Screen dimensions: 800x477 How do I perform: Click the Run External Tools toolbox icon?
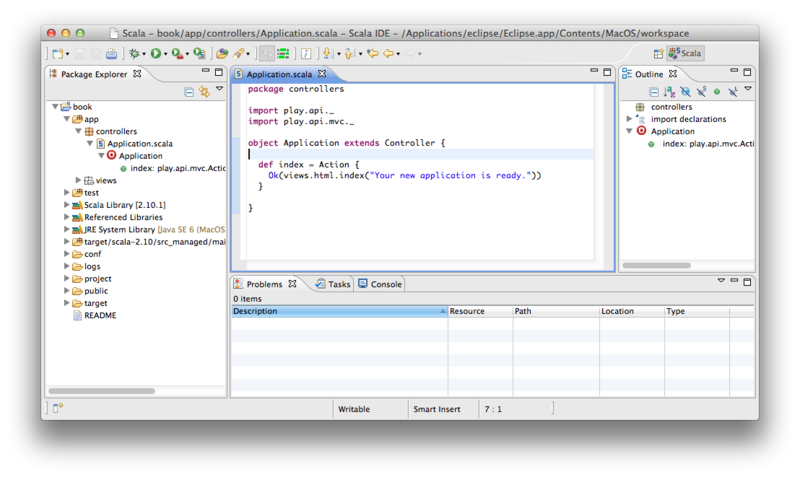(x=177, y=54)
